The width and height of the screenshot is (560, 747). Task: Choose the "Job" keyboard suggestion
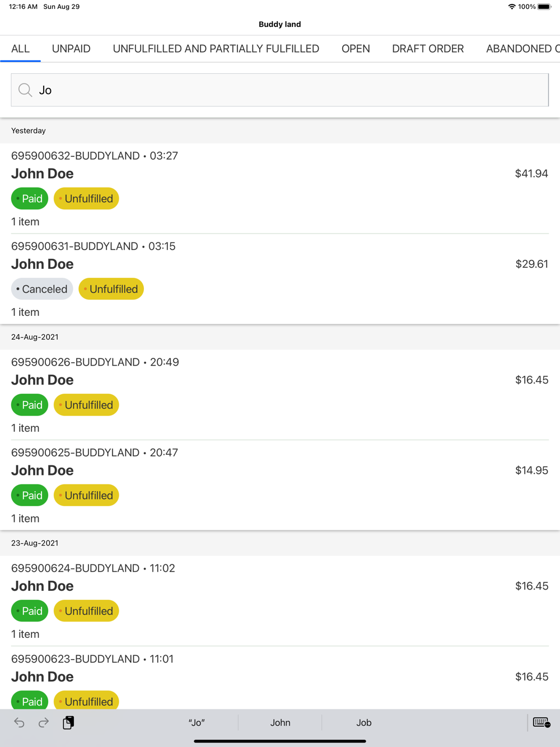[x=364, y=723]
